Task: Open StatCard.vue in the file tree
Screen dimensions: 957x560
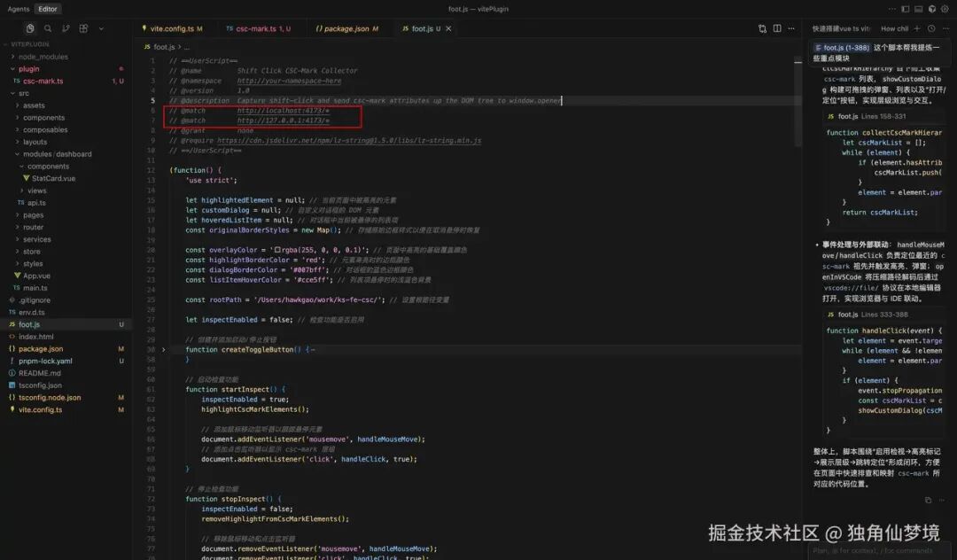Action: click(53, 178)
